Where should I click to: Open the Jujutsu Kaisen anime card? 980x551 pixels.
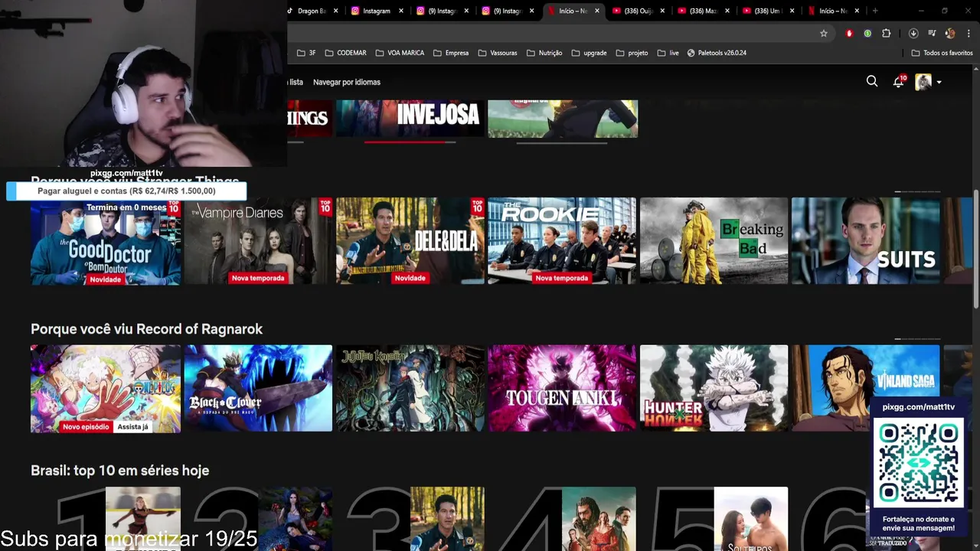coord(410,388)
